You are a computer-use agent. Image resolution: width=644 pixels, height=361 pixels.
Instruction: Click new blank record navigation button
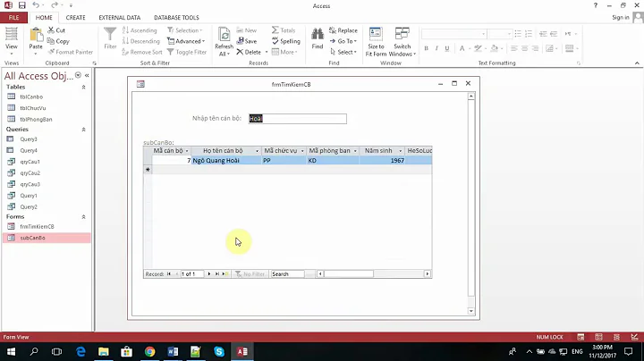(225, 274)
